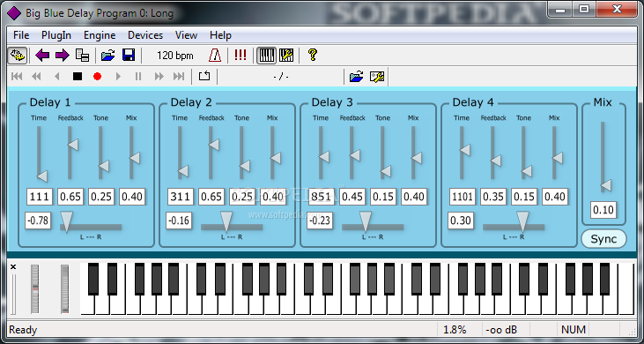Click Delay 3 pan slider handle
Image resolution: width=644 pixels, height=344 pixels.
365,222
